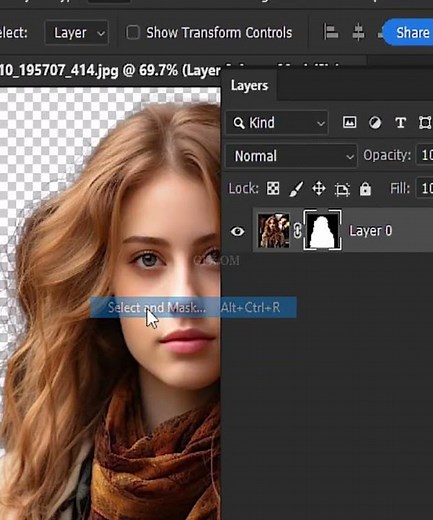Enable Show Transform Controls checkbox
This screenshot has height=520, width=433.
point(133,33)
